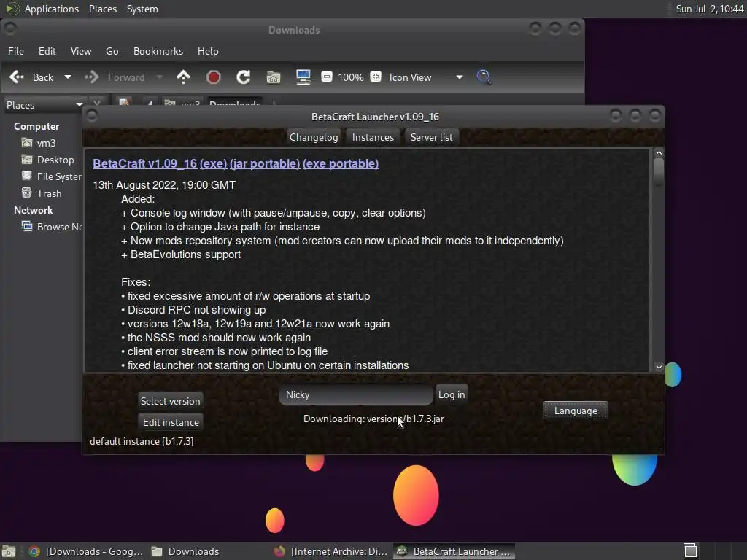Click the changelog scrollbar up arrow
This screenshot has height=560, width=747.
(659, 153)
